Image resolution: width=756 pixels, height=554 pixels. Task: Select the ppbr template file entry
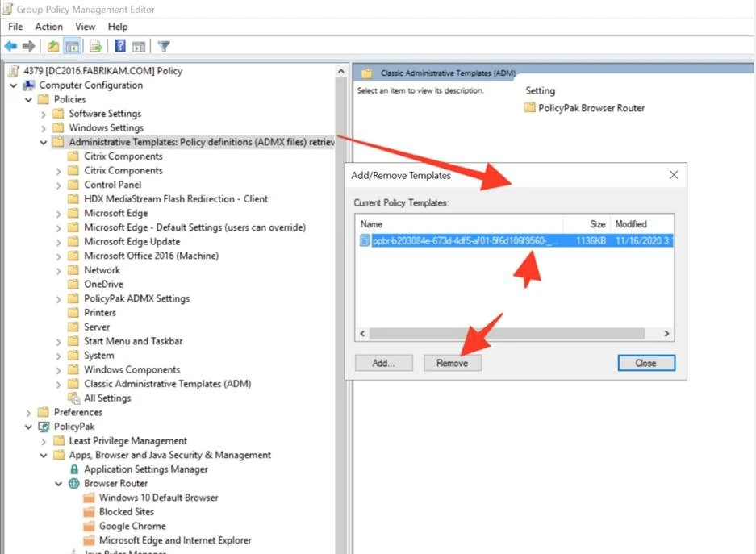(460, 240)
